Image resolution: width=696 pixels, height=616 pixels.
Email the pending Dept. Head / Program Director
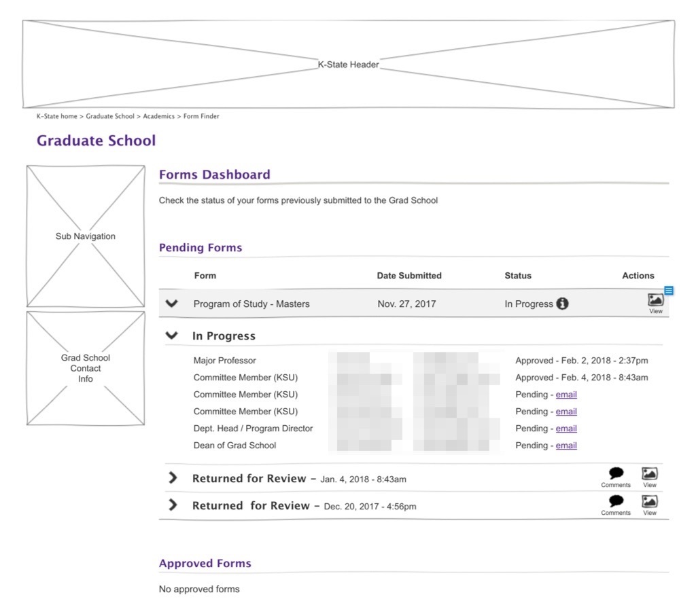(566, 428)
